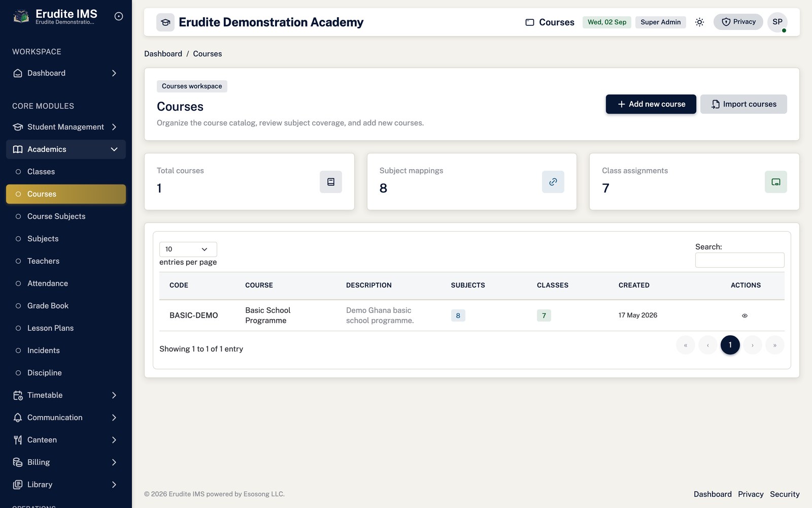Click the subjects count badge 8
Screen dimensions: 812x508
point(458,315)
